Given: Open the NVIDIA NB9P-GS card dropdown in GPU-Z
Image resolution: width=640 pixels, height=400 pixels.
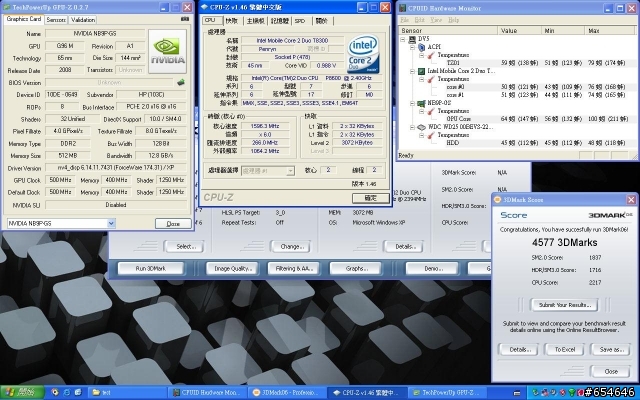Looking at the screenshot, I should click(x=111, y=223).
